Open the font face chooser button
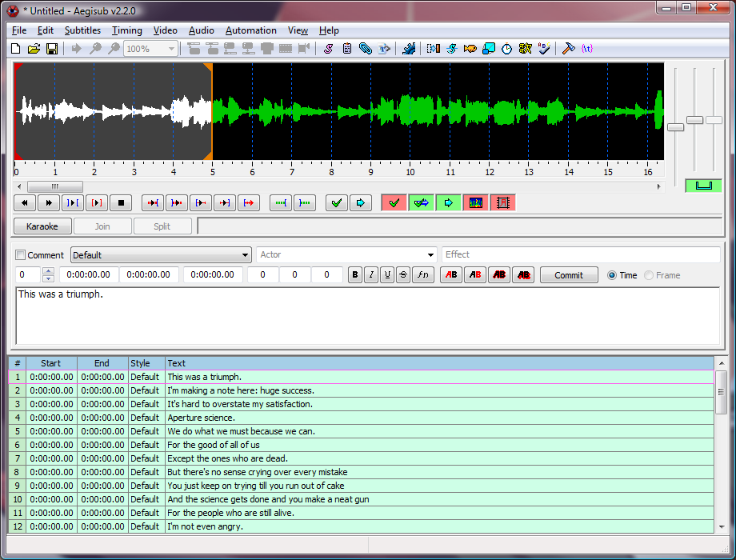 tap(424, 275)
